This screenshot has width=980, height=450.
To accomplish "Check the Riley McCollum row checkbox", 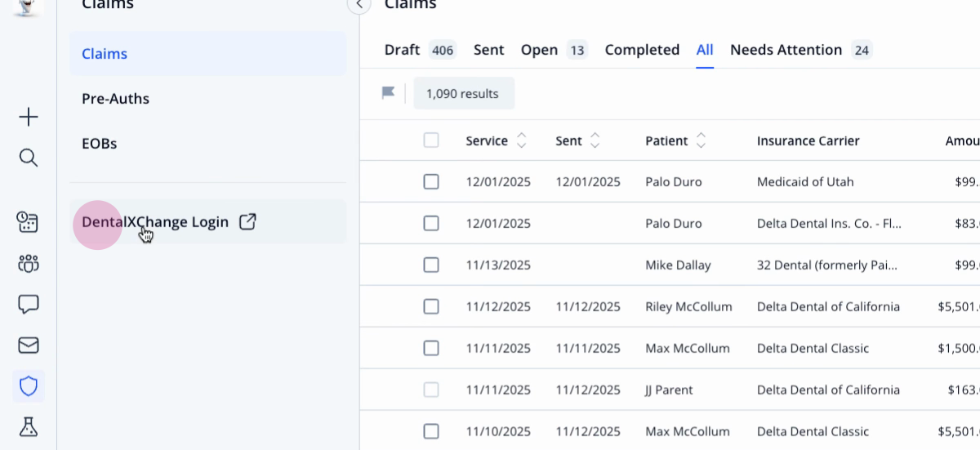I will tap(431, 307).
